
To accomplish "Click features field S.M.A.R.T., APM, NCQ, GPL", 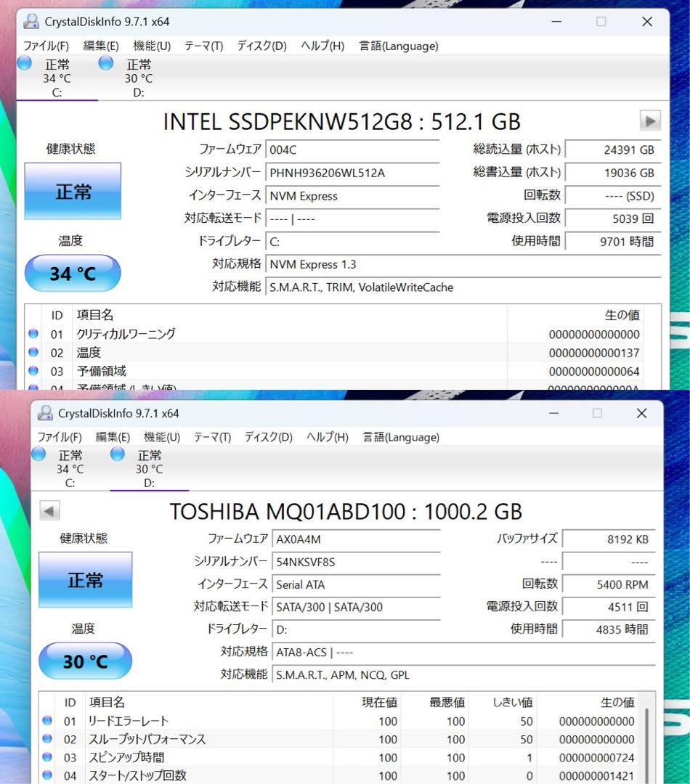I will pyautogui.click(x=464, y=675).
